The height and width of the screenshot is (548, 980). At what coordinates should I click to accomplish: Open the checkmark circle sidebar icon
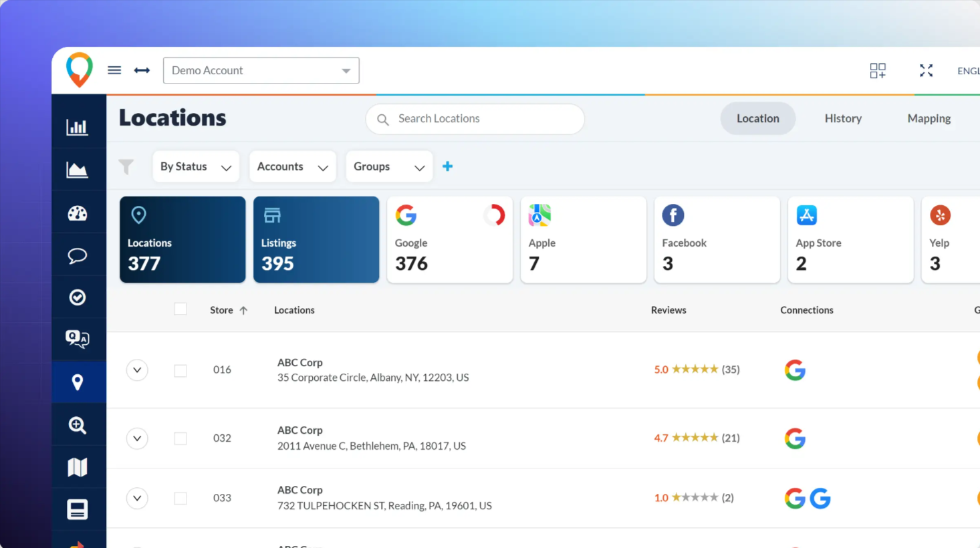pyautogui.click(x=78, y=297)
